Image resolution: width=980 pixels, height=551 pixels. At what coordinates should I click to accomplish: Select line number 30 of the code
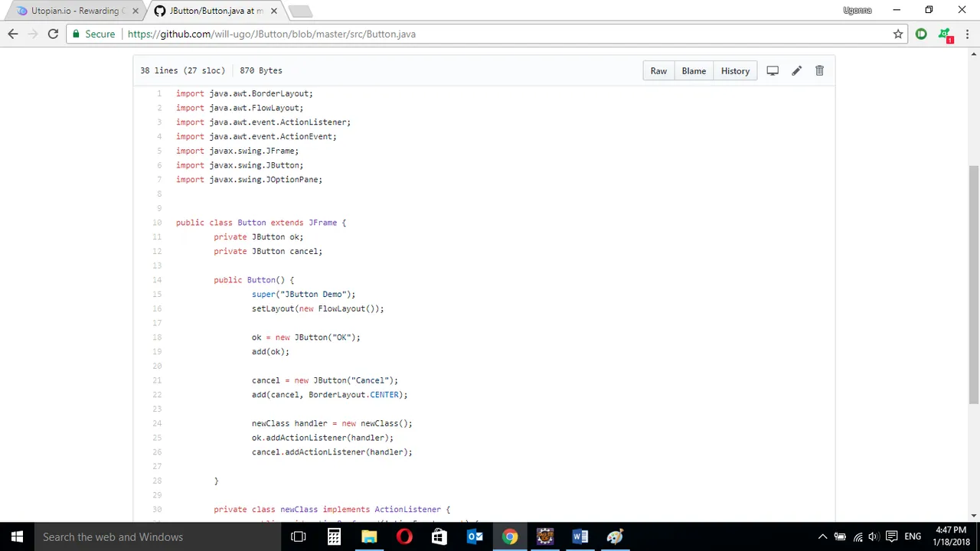(x=157, y=510)
